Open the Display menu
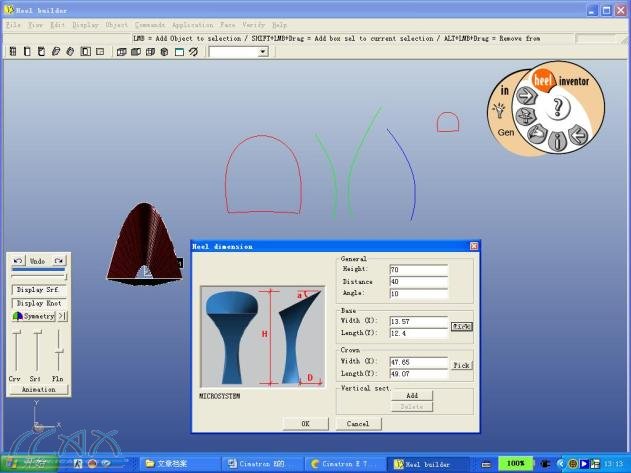Image resolution: width=631 pixels, height=473 pixels. click(86, 24)
